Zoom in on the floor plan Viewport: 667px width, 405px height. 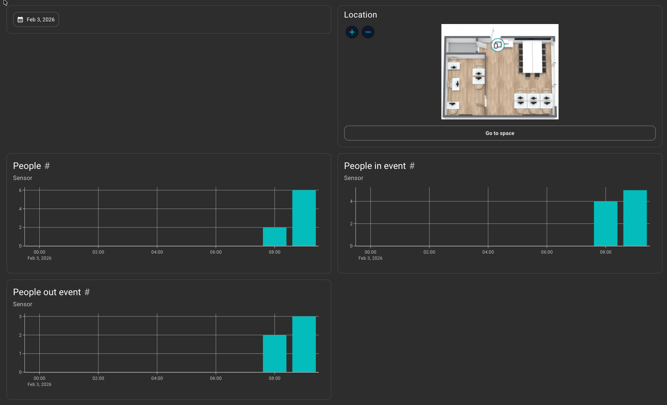tap(352, 32)
